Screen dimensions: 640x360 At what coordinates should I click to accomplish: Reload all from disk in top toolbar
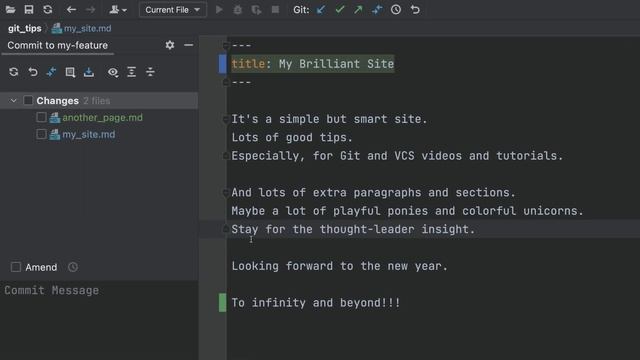point(48,9)
